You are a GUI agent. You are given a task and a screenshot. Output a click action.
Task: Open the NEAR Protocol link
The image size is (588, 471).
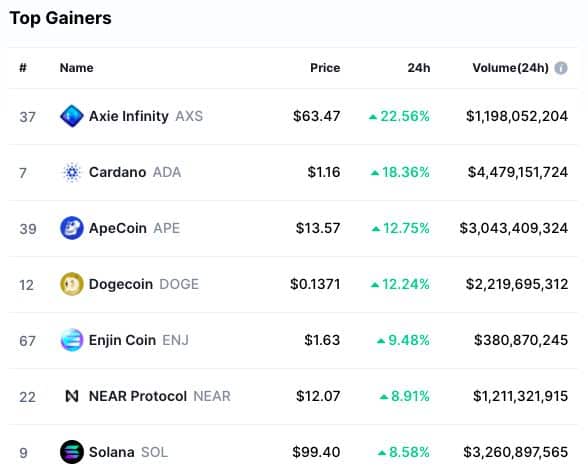click(x=160, y=396)
